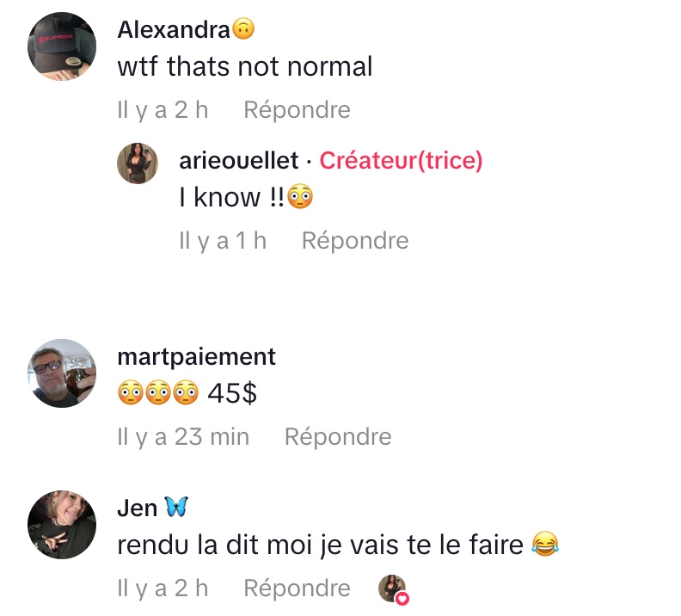
Task: Click the Alexandra username
Action: click(x=174, y=29)
